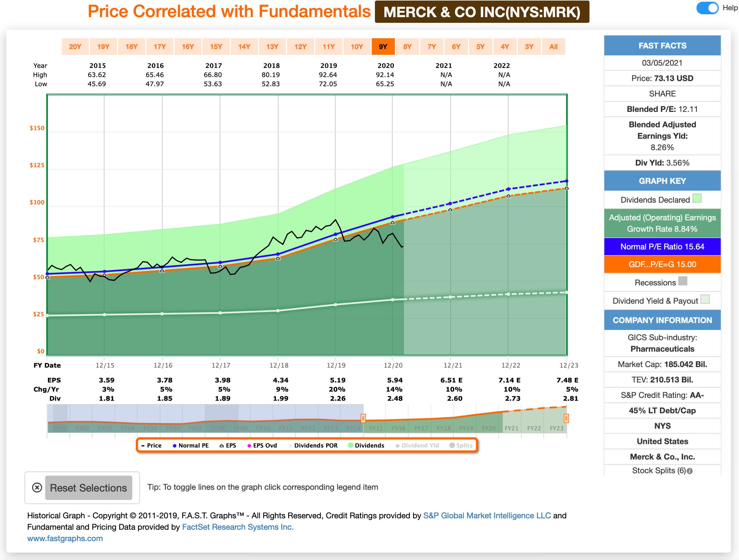Select the 16Y time range tab
The width and height of the screenshot is (739, 560).
coord(188,47)
